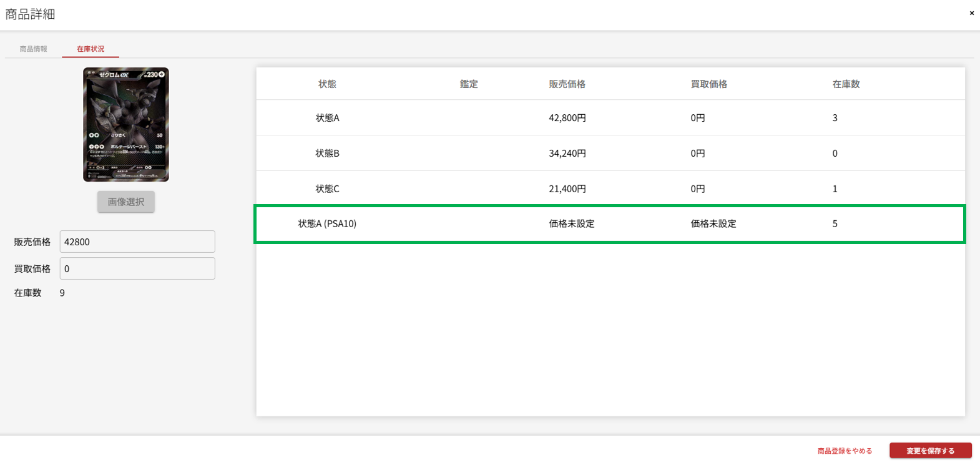Focus the 買取価格 input field
Screen dimensions: 980x465
tap(137, 268)
